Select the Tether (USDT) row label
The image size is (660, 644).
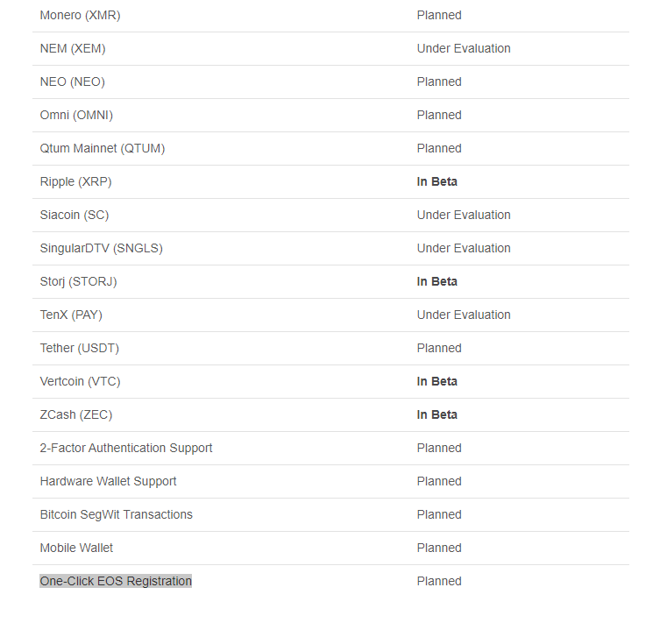click(x=80, y=348)
